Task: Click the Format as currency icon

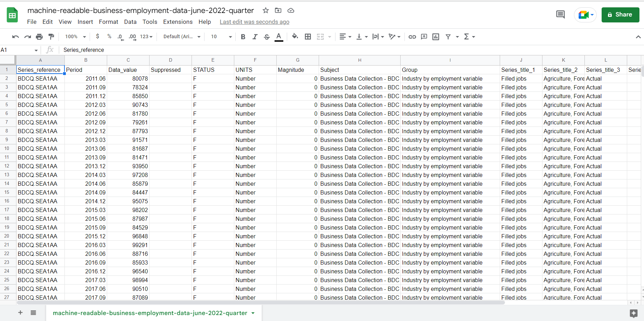Action: pos(97,36)
